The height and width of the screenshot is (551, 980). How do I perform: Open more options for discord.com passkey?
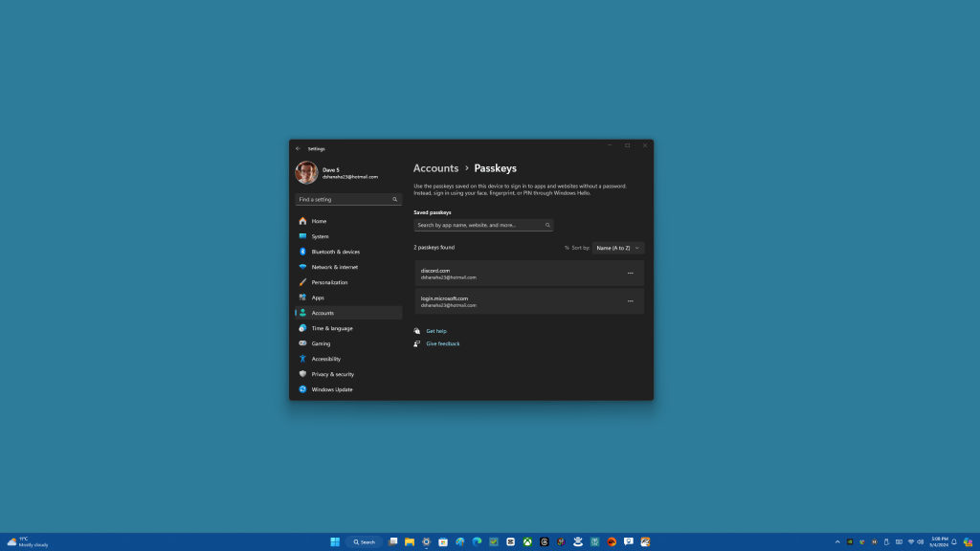click(x=631, y=273)
